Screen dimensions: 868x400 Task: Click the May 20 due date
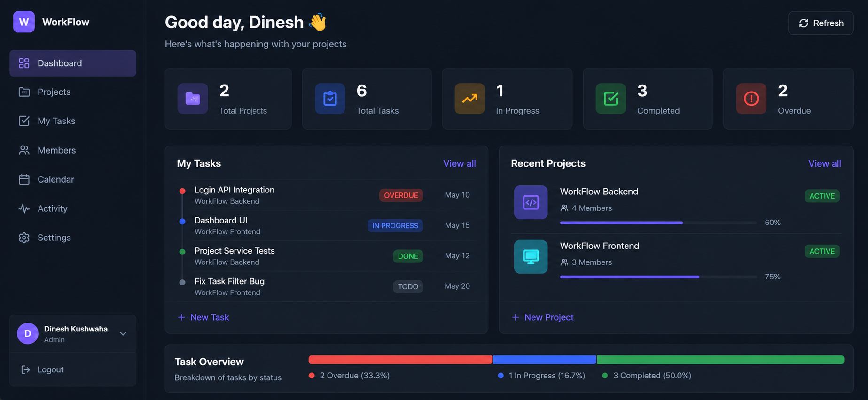[x=457, y=286]
